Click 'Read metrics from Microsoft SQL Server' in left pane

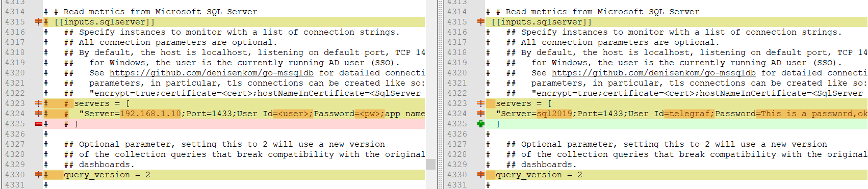(161, 12)
